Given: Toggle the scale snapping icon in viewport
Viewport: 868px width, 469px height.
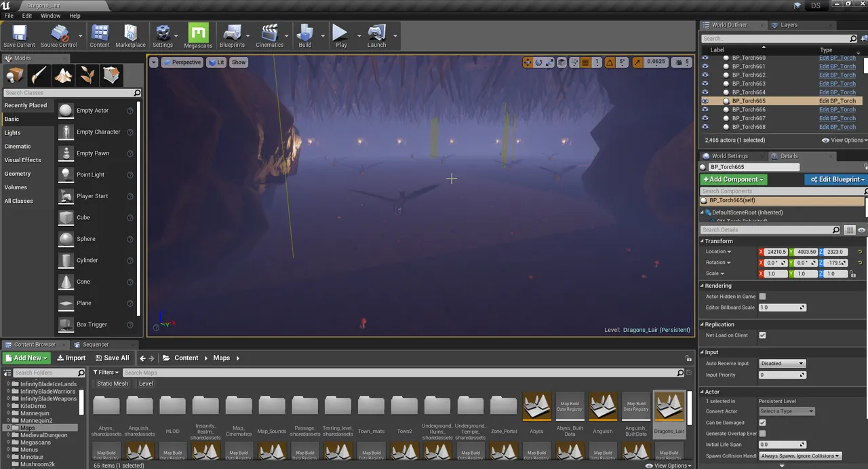Looking at the screenshot, I should click(637, 62).
